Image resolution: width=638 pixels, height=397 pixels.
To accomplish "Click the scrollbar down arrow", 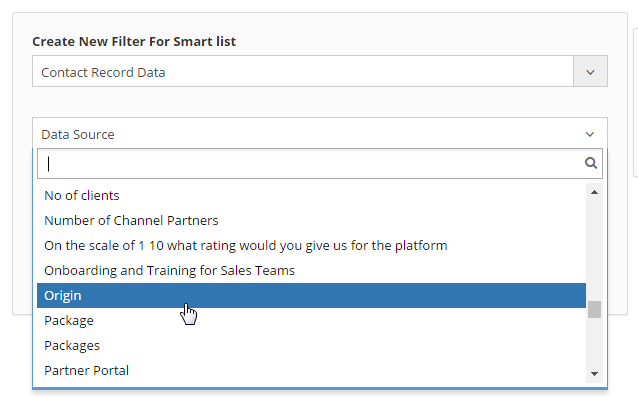I will pos(594,373).
